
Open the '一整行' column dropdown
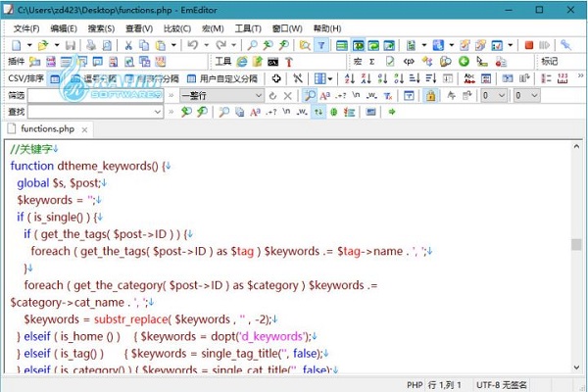coord(258,95)
